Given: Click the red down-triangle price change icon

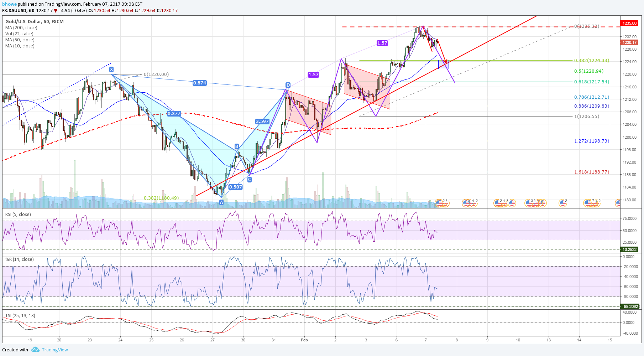Looking at the screenshot, I should 56,11.
